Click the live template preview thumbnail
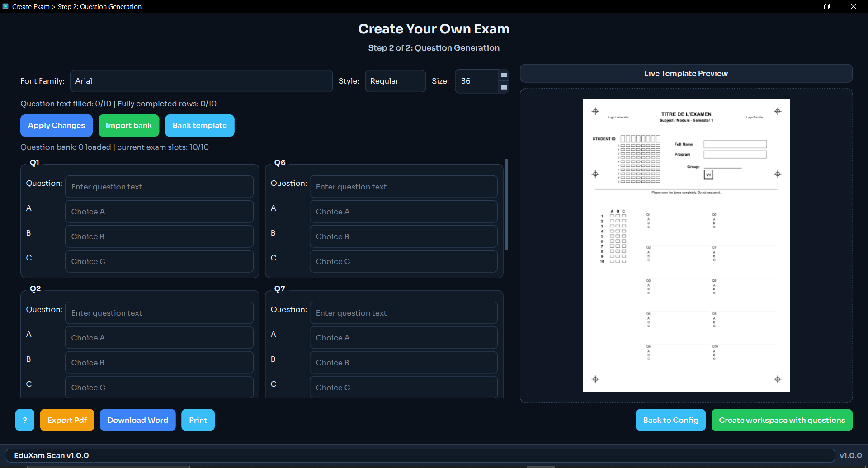 pos(686,246)
